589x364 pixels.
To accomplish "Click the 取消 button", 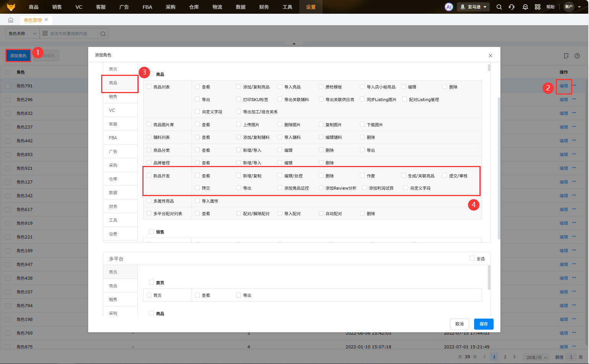I will [x=460, y=324].
